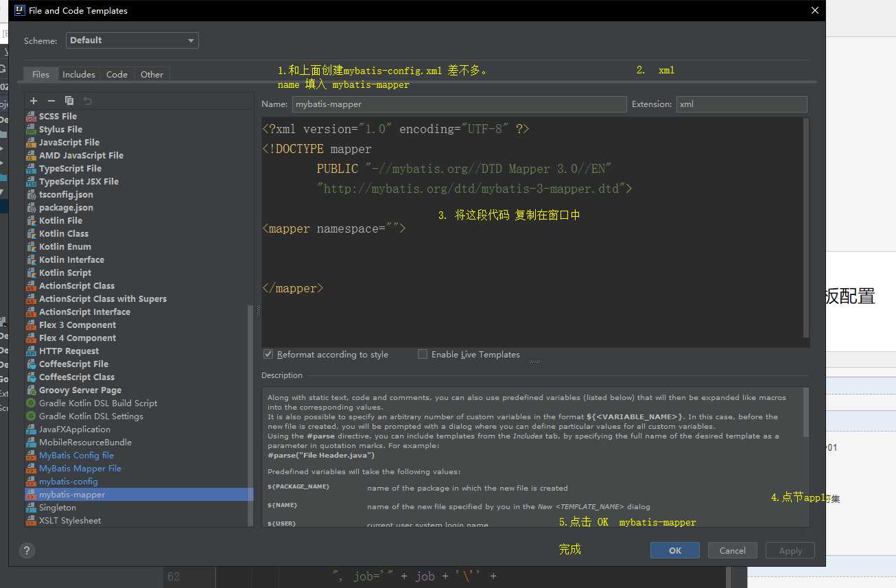
Task: Click the Apply button
Action: point(790,550)
